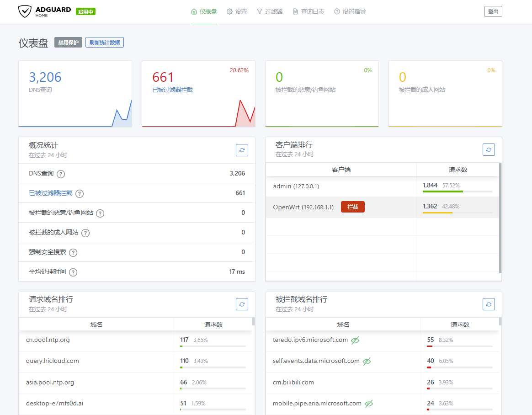The height and width of the screenshot is (415, 532).
Task: Block the OpenWrt client with 拦截 button
Action: (x=353, y=207)
